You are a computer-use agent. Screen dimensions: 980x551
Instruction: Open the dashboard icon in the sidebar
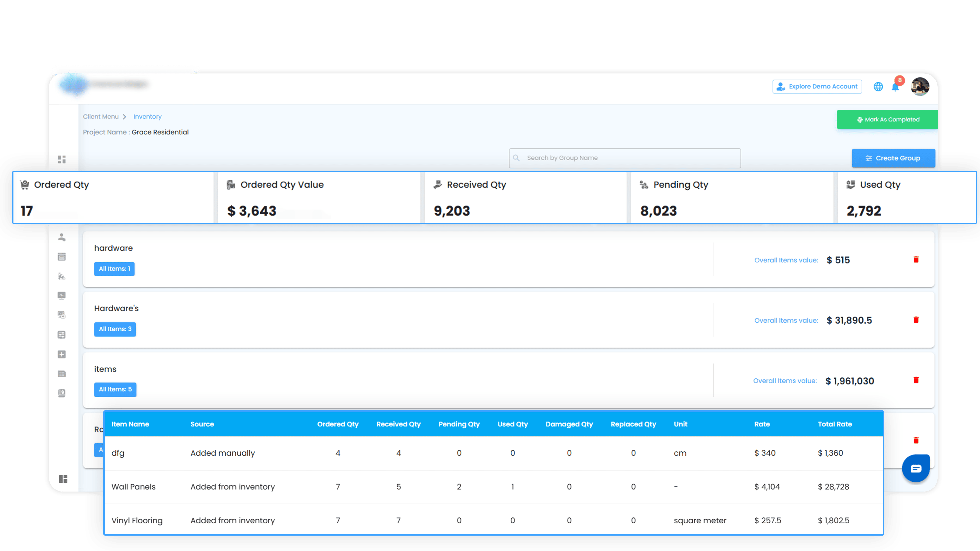click(x=62, y=159)
